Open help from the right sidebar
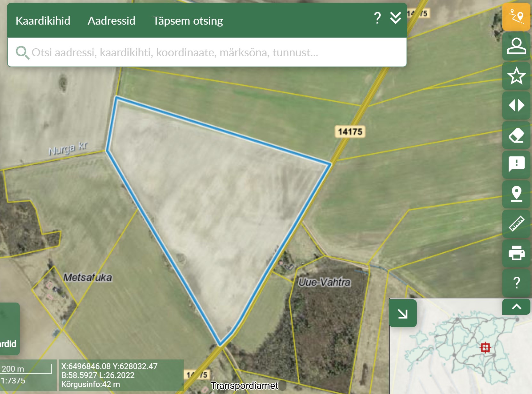Screen dimensions: 532x394 click(x=516, y=282)
